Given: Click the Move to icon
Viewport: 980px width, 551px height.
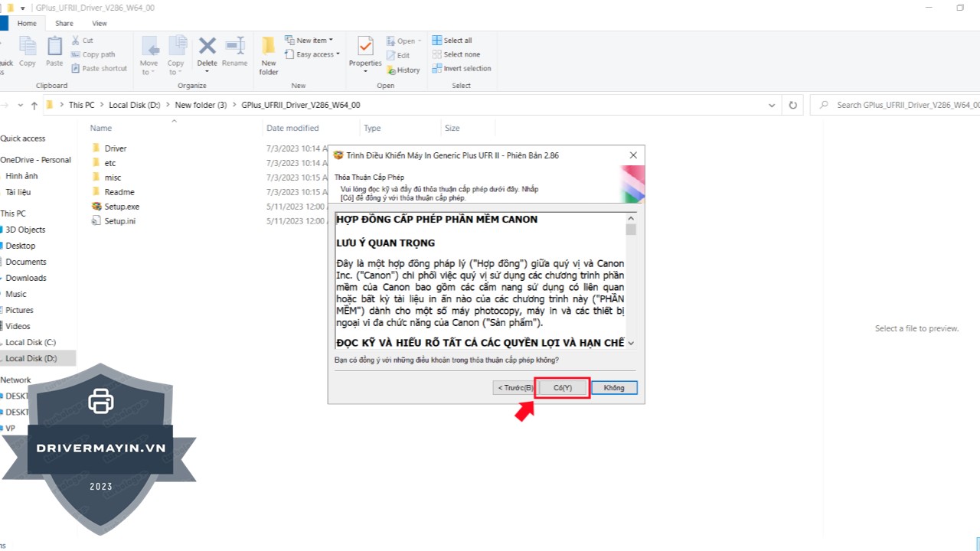Looking at the screenshot, I should (149, 55).
